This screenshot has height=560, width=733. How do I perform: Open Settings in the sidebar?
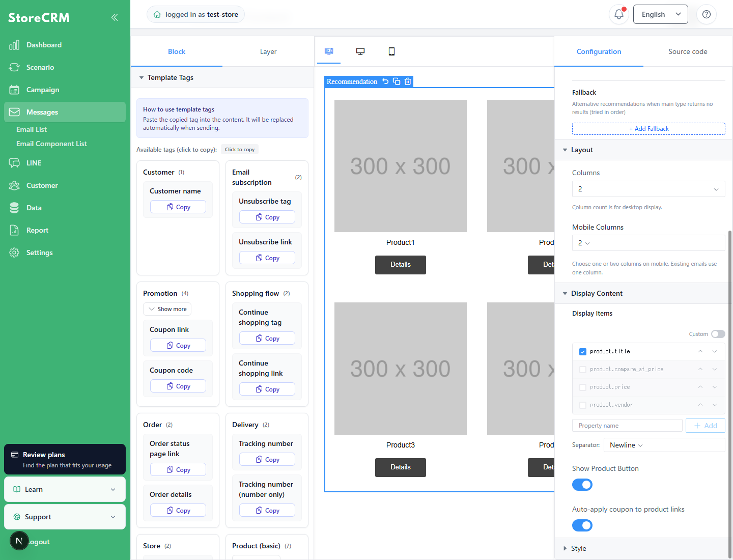[65, 253]
